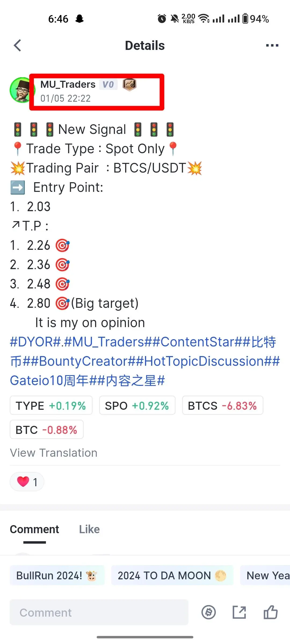Toggle the thumbs-up like icon
This screenshot has height=644, width=290.
(270, 612)
